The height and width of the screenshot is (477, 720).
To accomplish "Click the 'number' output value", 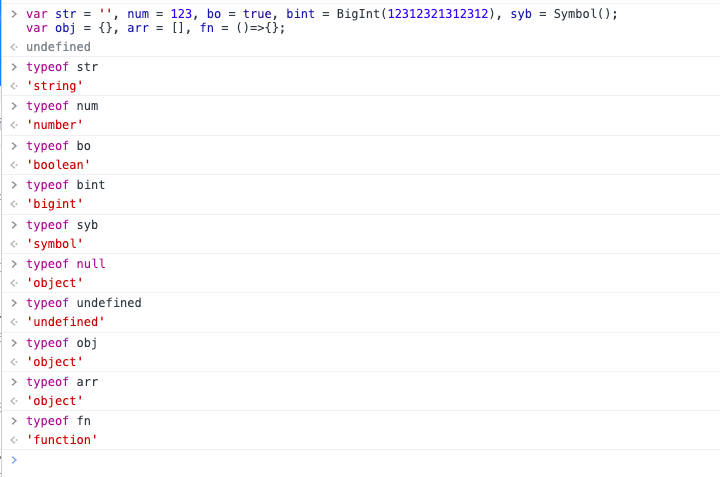I will tap(55, 125).
